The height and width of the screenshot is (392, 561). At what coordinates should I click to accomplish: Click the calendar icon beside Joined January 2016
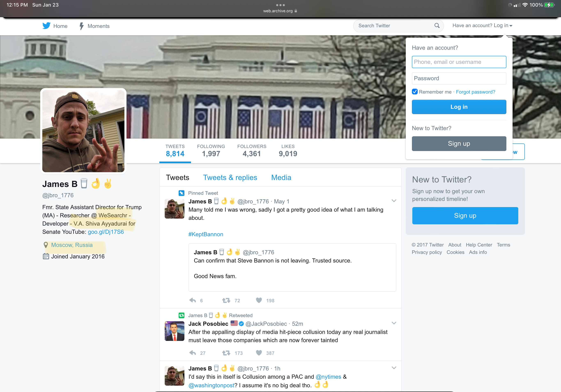click(x=46, y=256)
